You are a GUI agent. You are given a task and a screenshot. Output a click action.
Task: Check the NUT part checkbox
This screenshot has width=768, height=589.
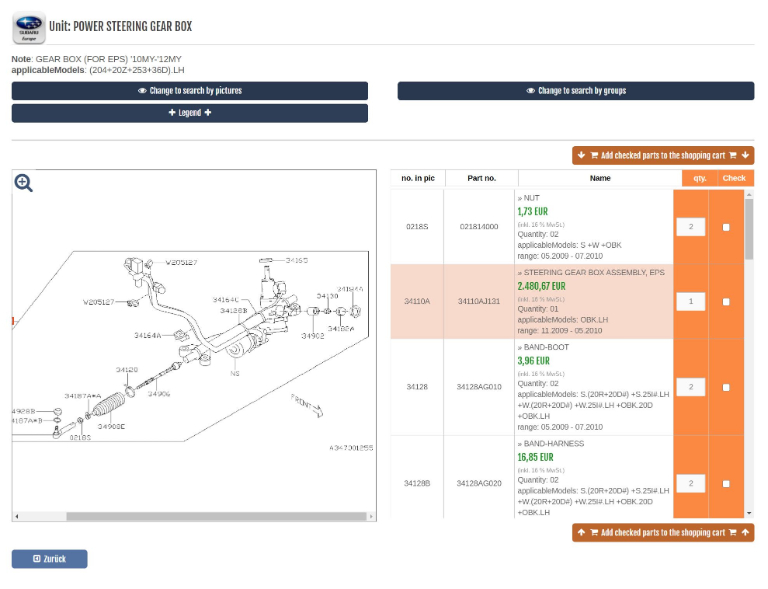(726, 227)
